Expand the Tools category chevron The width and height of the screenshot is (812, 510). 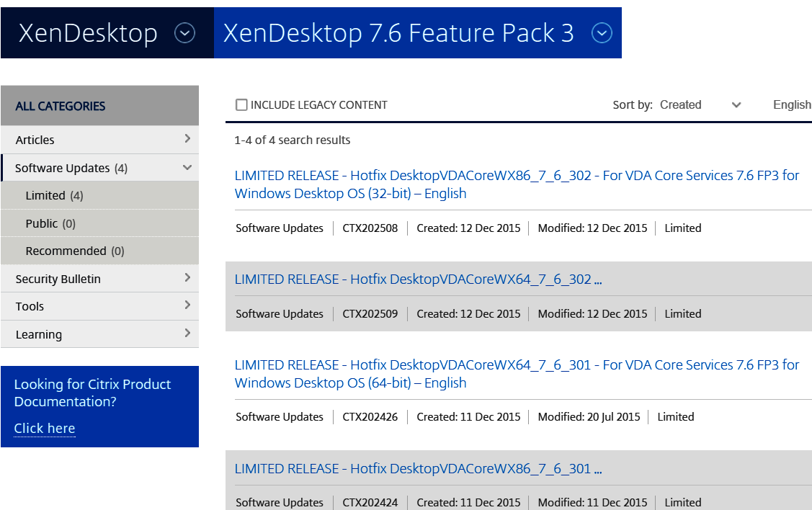[187, 305]
